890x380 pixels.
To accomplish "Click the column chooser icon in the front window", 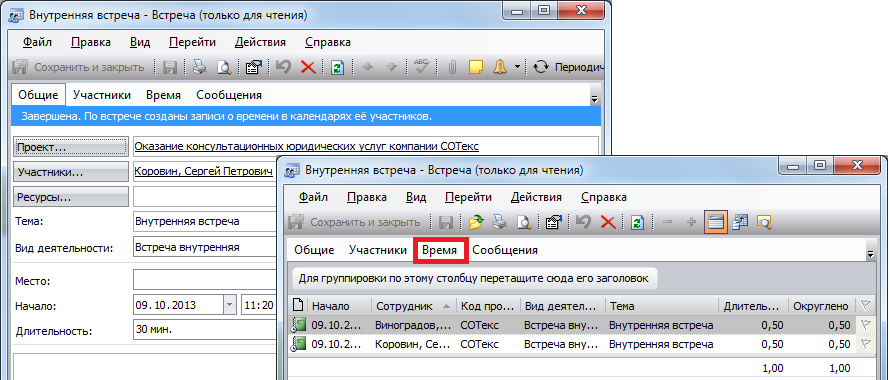I will coord(740,222).
